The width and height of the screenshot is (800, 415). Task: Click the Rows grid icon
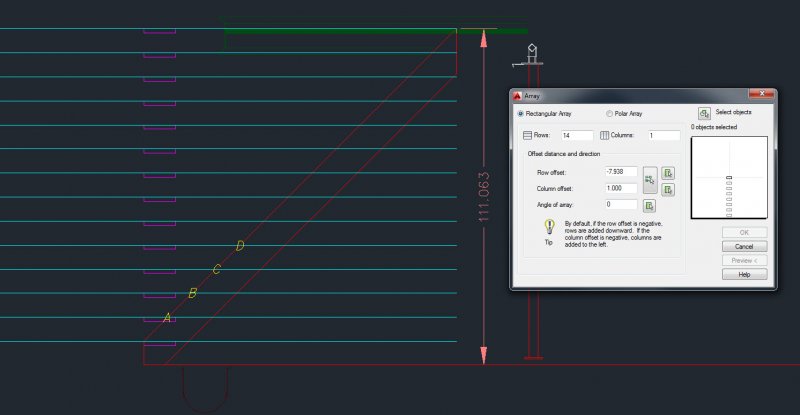coord(528,135)
